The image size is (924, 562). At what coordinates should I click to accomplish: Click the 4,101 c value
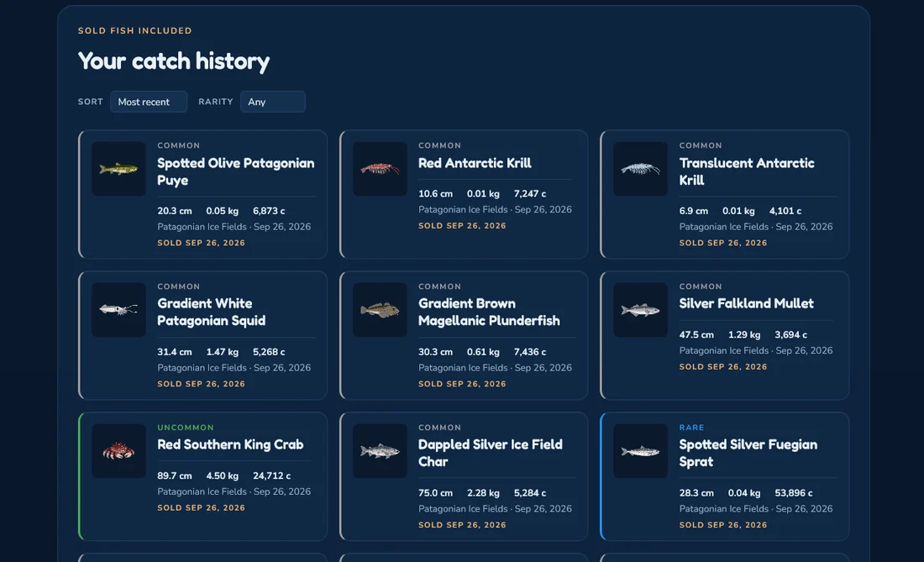(785, 211)
